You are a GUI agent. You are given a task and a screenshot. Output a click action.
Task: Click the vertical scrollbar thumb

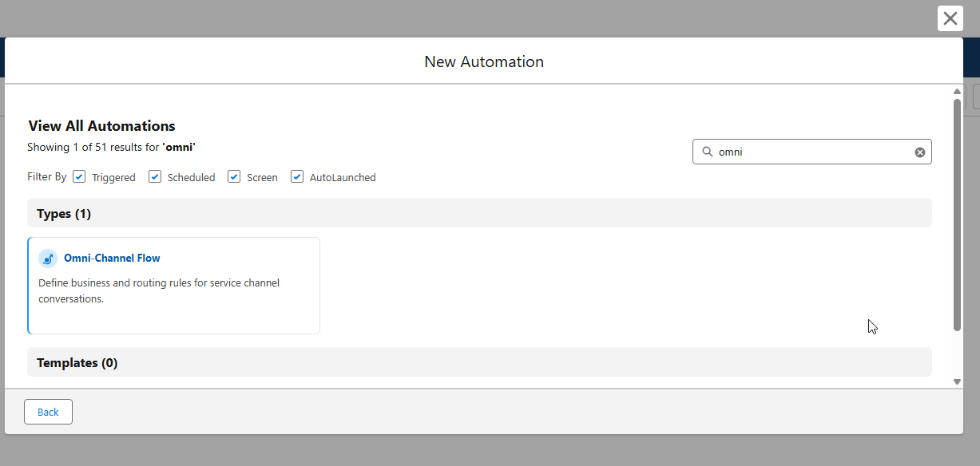pos(957,214)
